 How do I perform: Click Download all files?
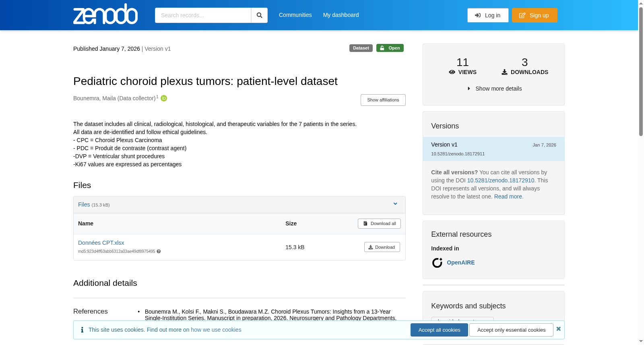(379, 223)
